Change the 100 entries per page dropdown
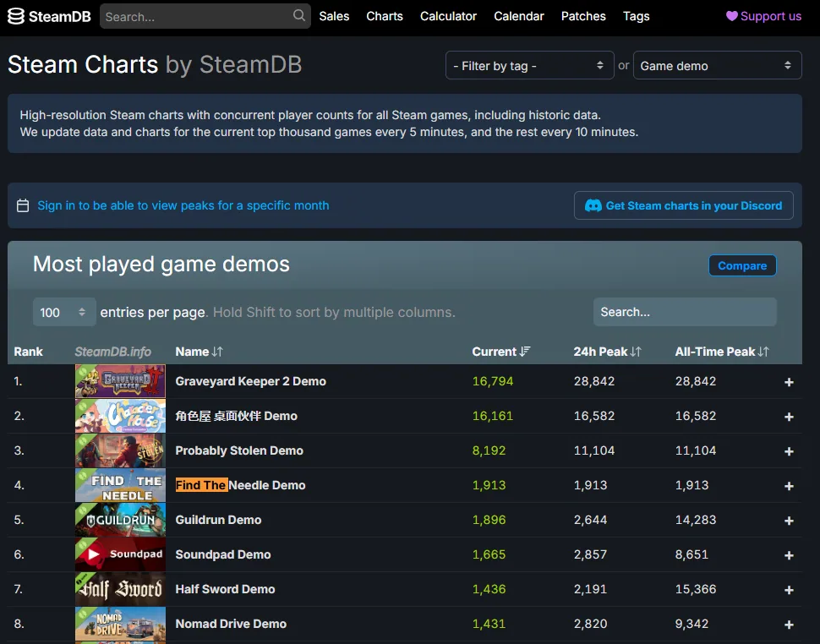820x644 pixels. click(x=63, y=312)
